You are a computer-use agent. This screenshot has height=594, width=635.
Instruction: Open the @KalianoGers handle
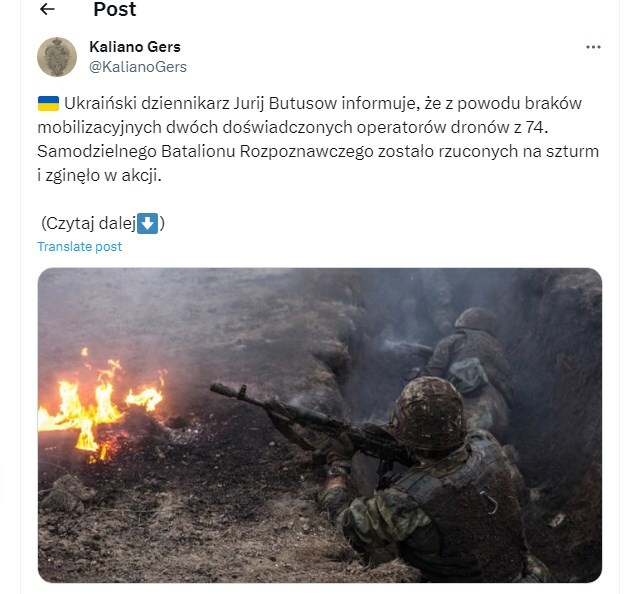[138, 67]
